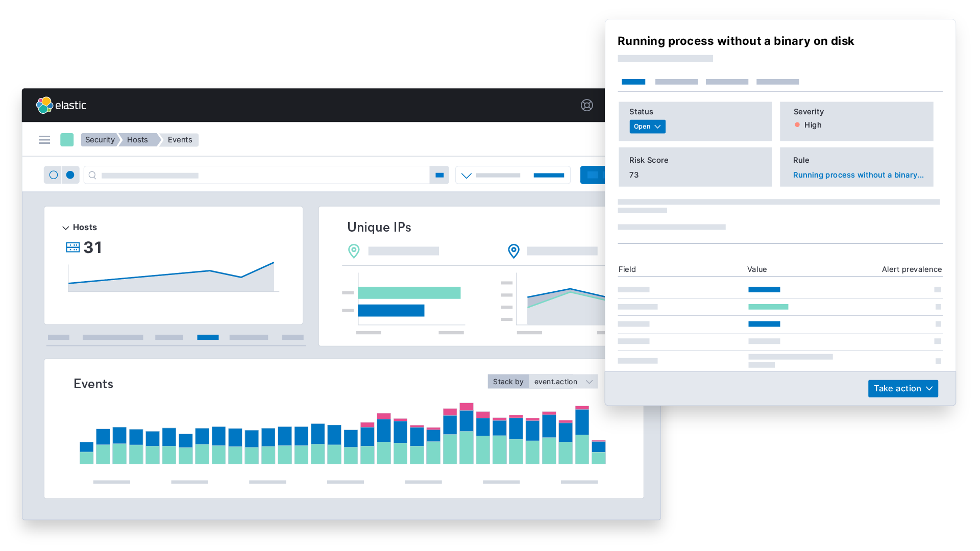Image resolution: width=980 pixels, height=551 pixels.
Task: Expand the Take action dropdown button
Action: tap(901, 388)
